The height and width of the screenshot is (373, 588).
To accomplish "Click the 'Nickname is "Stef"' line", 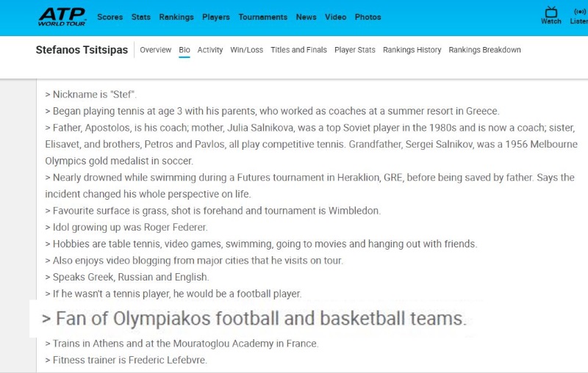I will click(90, 95).
